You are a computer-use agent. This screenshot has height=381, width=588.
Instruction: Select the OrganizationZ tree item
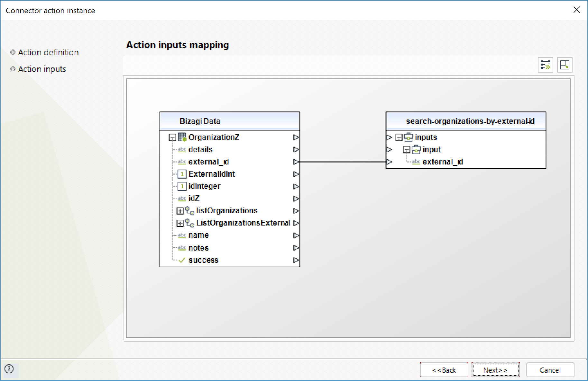tap(214, 137)
